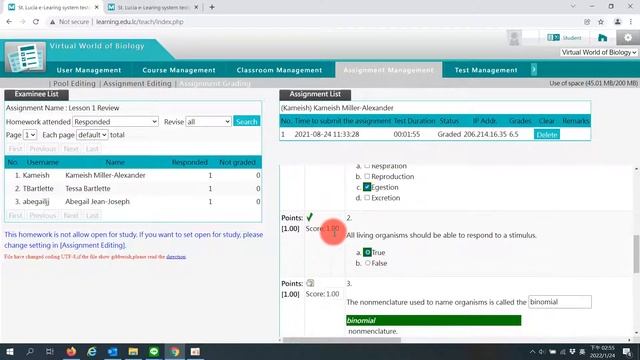Select the True radio option
The image size is (640, 360).
pos(367,252)
